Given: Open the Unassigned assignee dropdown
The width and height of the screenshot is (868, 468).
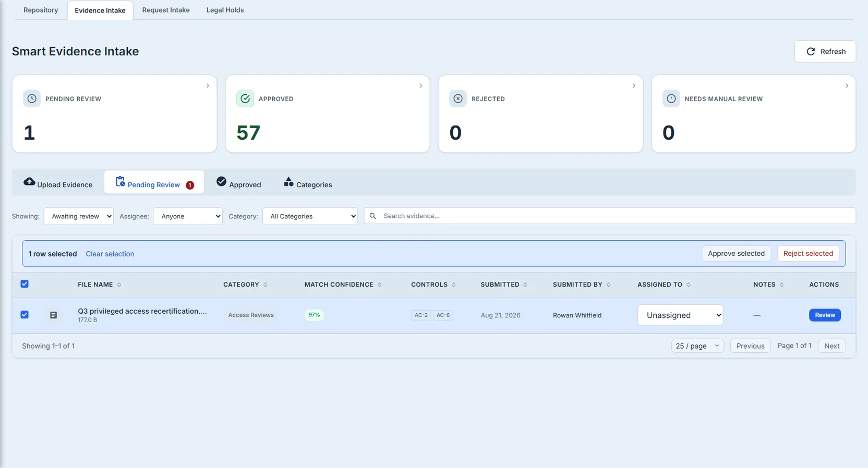Looking at the screenshot, I should [x=680, y=315].
